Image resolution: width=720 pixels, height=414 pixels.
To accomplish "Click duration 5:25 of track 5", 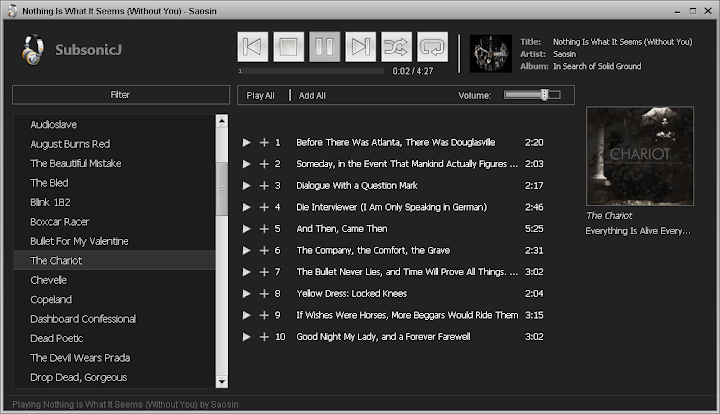I will pos(534,229).
